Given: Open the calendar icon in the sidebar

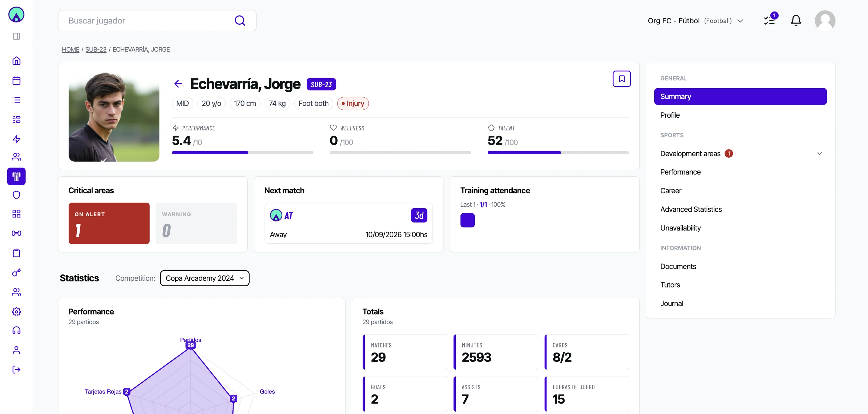Looking at the screenshot, I should (x=16, y=80).
